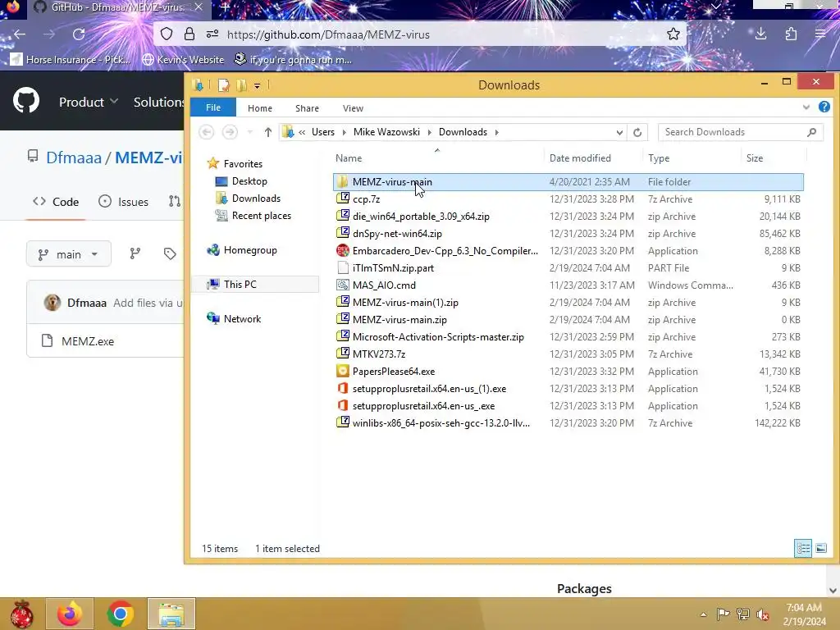This screenshot has height=630, width=840.
Task: Click the muted speaker tray icon
Action: (762, 614)
